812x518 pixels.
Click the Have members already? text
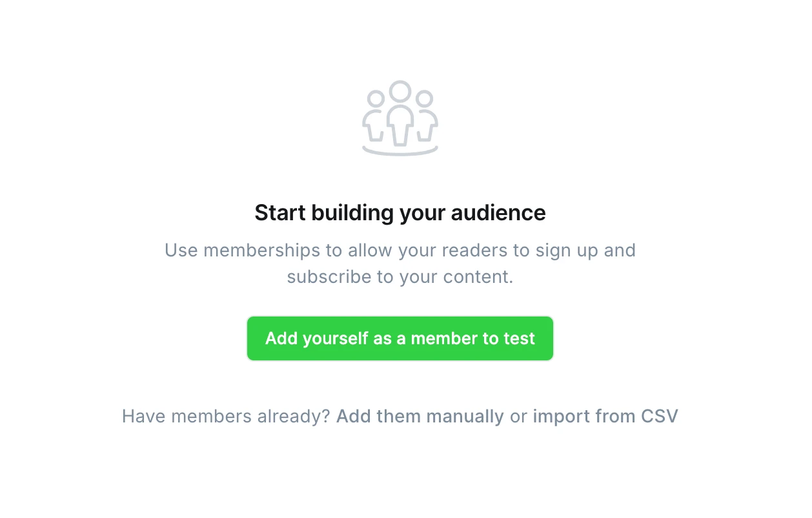pos(227,416)
